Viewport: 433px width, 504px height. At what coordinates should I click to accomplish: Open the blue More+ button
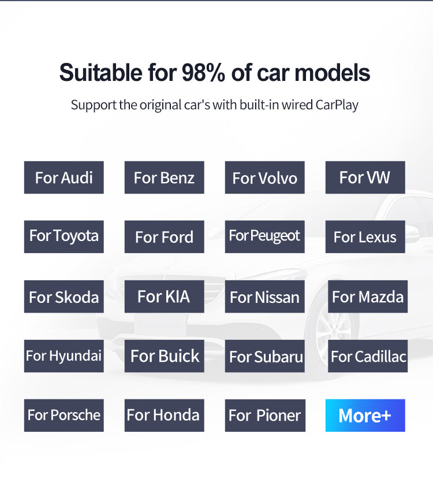[x=365, y=415]
